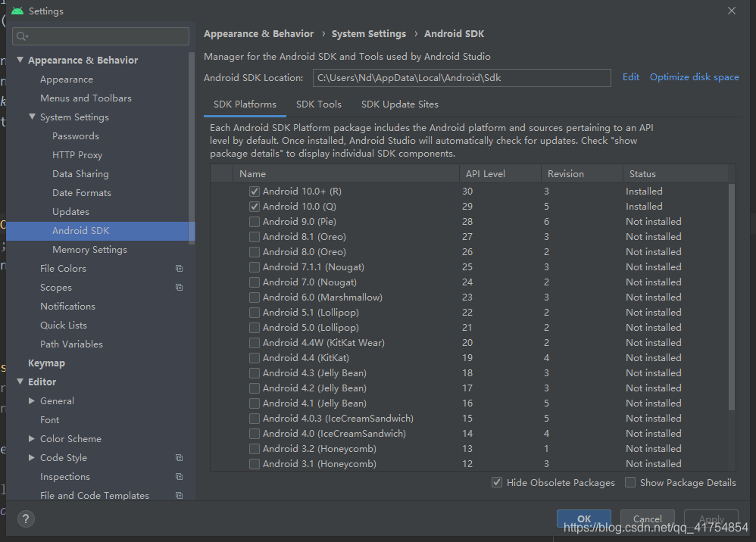The height and width of the screenshot is (542, 756).
Task: Check Android 6.0 (Marshmallow) platform
Action: click(x=255, y=297)
